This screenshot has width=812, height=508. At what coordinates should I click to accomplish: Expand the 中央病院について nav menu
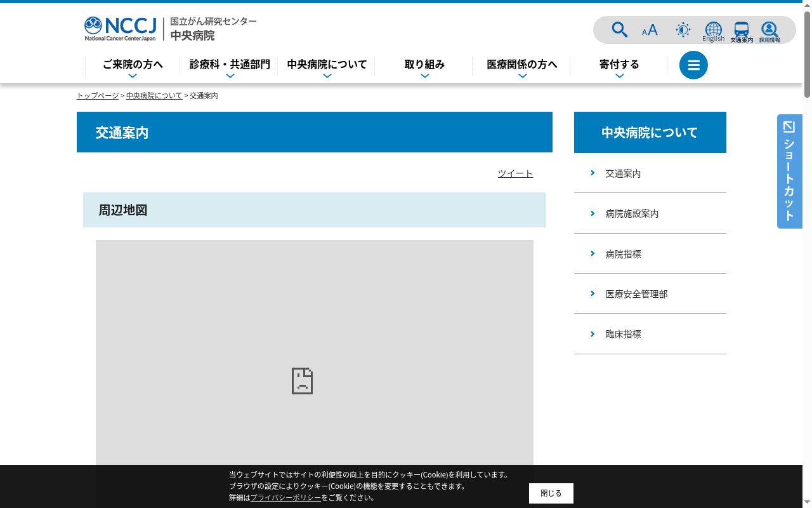point(327,66)
